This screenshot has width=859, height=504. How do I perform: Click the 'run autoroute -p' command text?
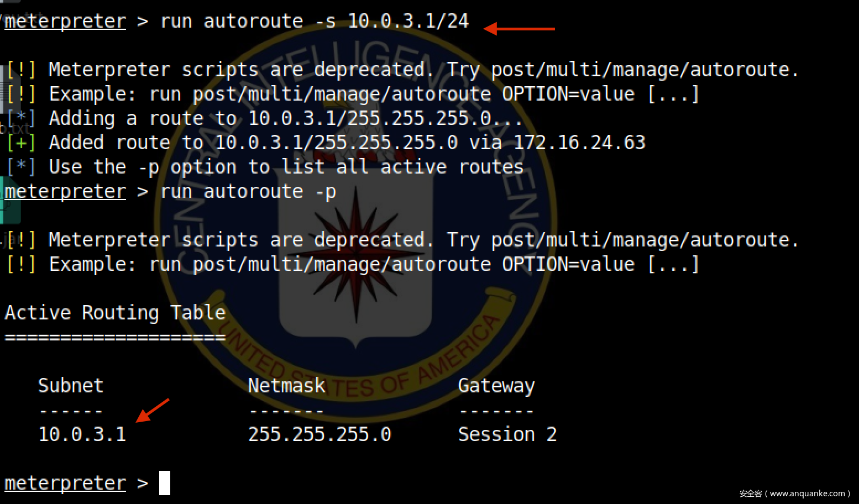pos(248,191)
